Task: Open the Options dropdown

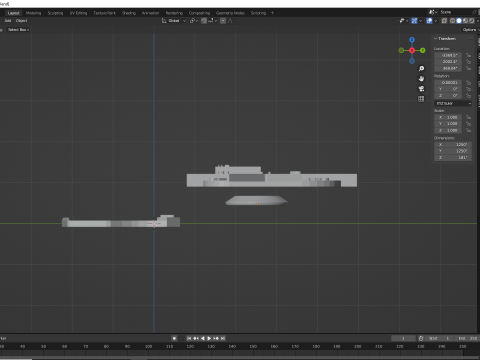Action: pos(470,30)
